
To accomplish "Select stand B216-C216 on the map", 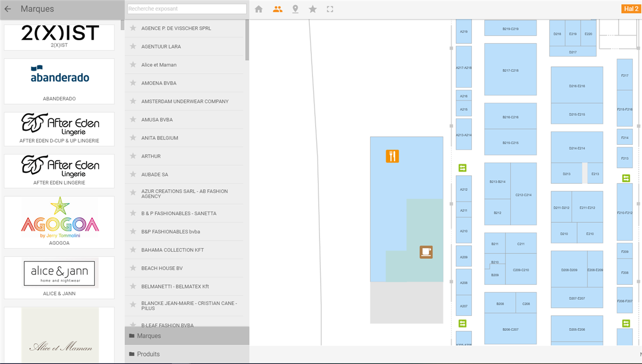I will pos(510,116).
